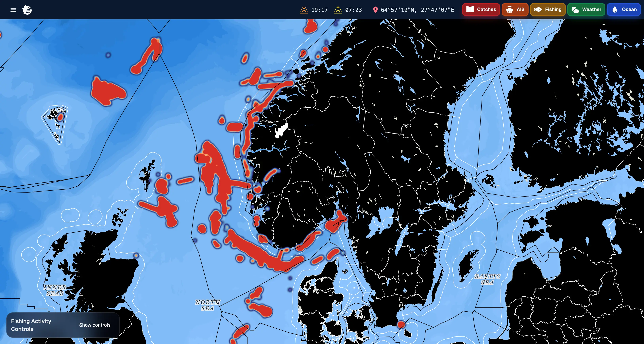Click the ship icon on AIS button
This screenshot has height=344, width=644.
pyautogui.click(x=509, y=9)
